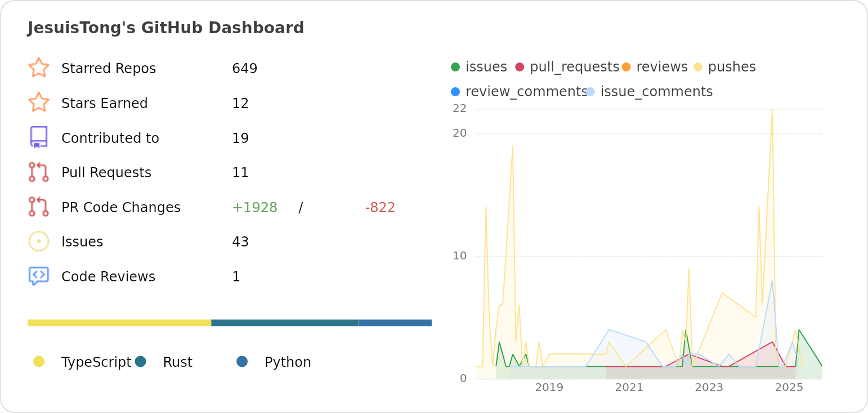Click the Code Reviews speech bubble icon

point(39,276)
